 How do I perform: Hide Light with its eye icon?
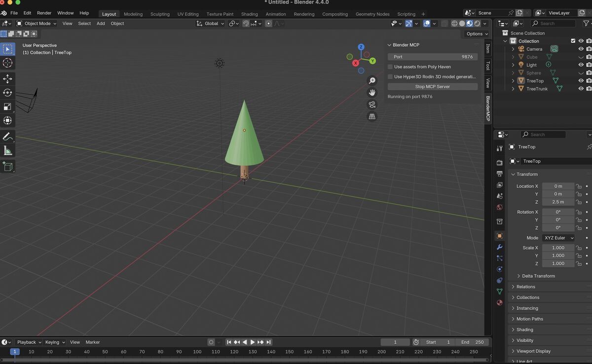click(x=581, y=65)
